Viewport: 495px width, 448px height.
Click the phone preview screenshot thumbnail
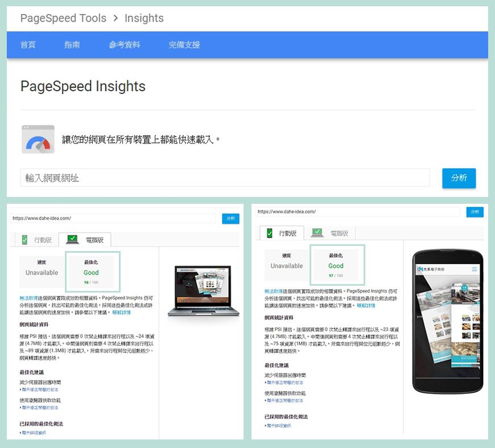pos(448,321)
